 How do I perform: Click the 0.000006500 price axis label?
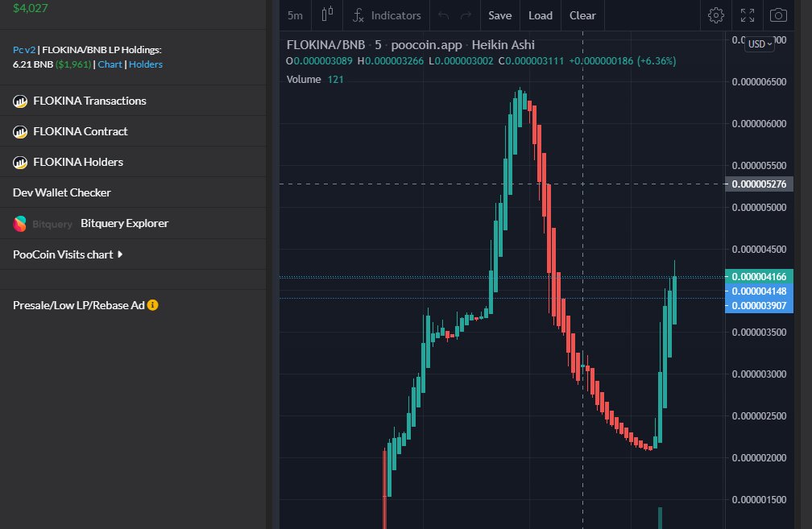[x=759, y=82]
